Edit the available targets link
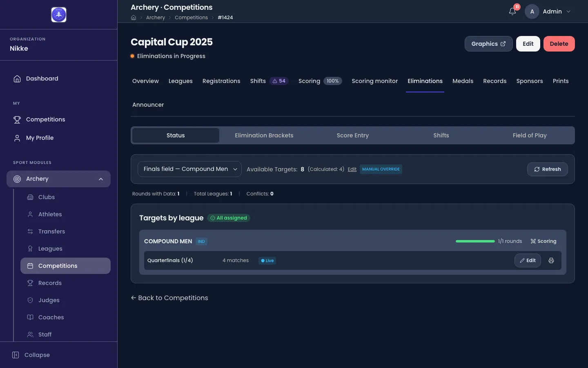The width and height of the screenshot is (588, 368). pos(352,169)
